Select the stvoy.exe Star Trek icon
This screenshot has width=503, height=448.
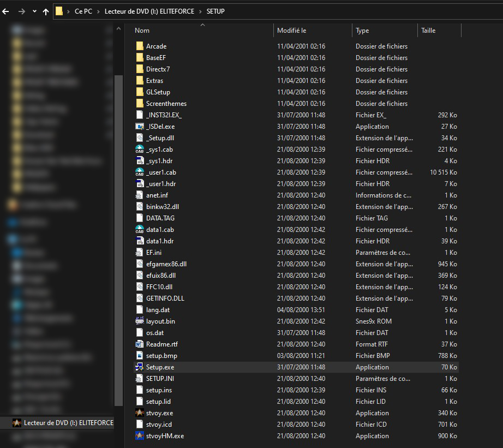tap(140, 413)
